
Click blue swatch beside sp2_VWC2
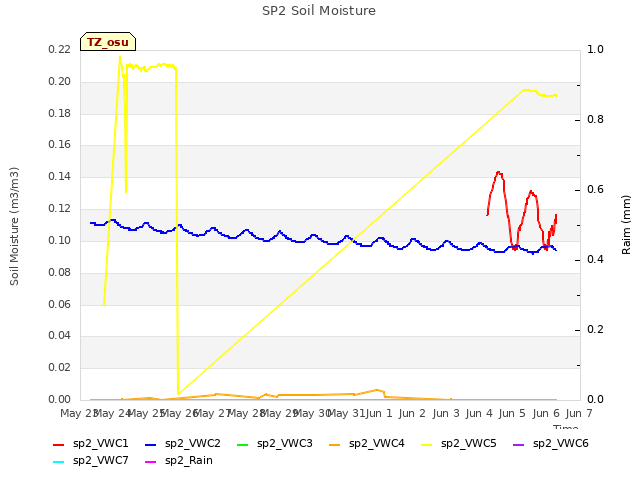(x=151, y=444)
